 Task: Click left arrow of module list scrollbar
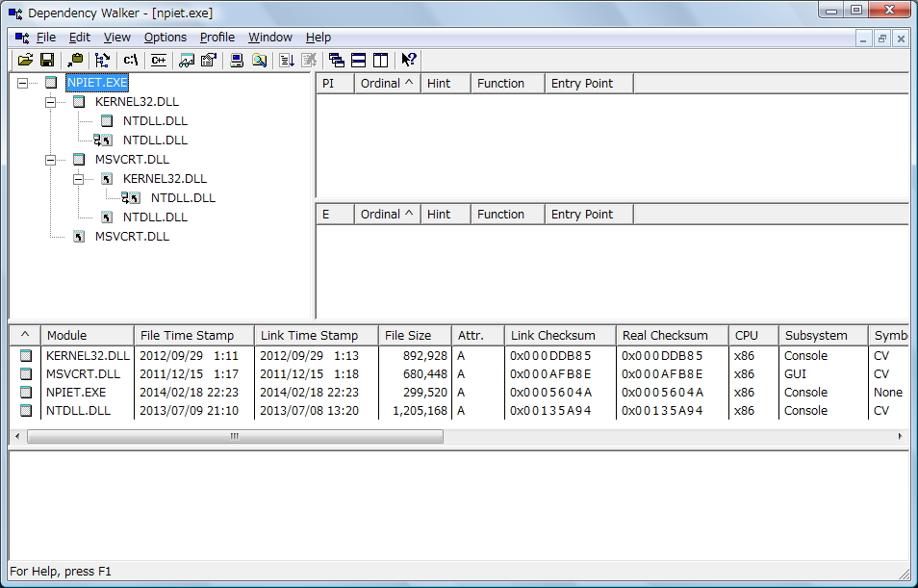click(x=17, y=436)
